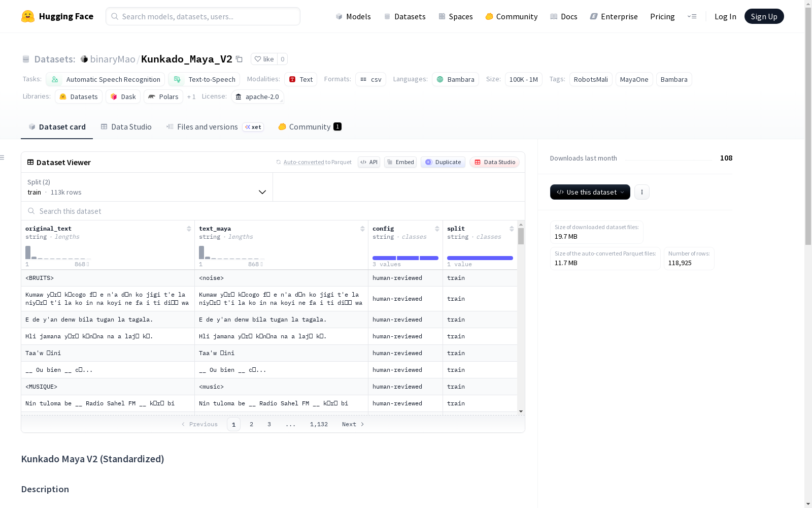Open Community in the top navigation
Viewport: 812px width, 508px height.
pos(512,16)
